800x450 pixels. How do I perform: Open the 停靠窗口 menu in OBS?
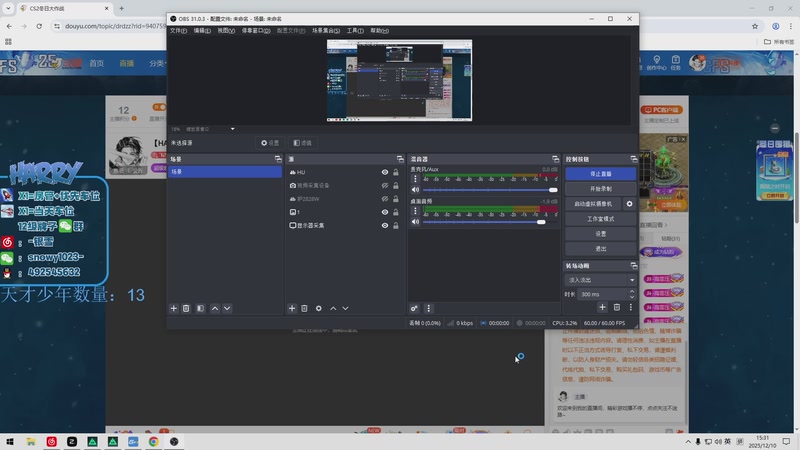pyautogui.click(x=256, y=31)
